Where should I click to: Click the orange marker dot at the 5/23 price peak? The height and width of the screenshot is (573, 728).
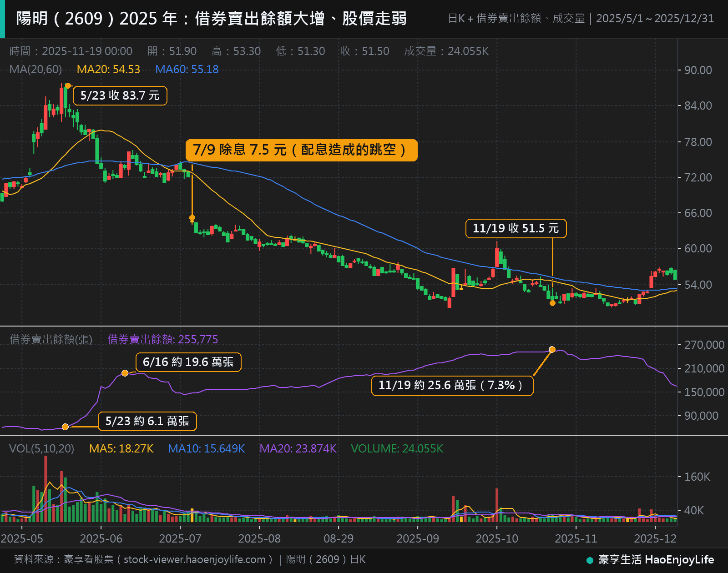[68, 85]
